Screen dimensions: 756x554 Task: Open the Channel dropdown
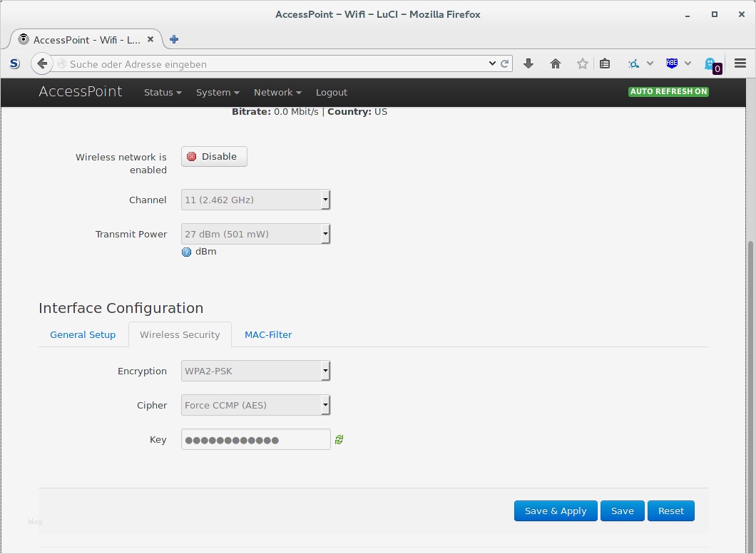[255, 200]
